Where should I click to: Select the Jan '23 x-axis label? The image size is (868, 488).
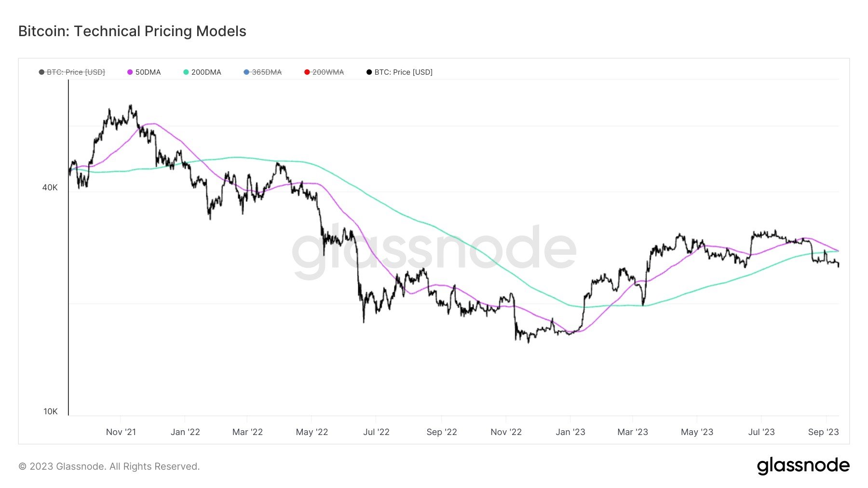tap(570, 432)
